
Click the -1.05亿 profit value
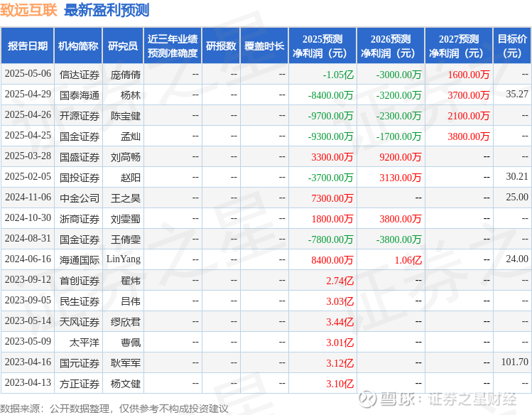pyautogui.click(x=338, y=75)
